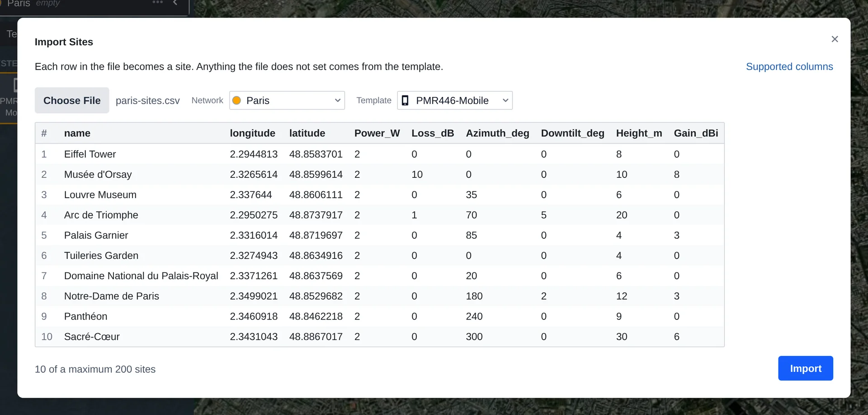
Task: Open the Supported columns link
Action: [789, 67]
